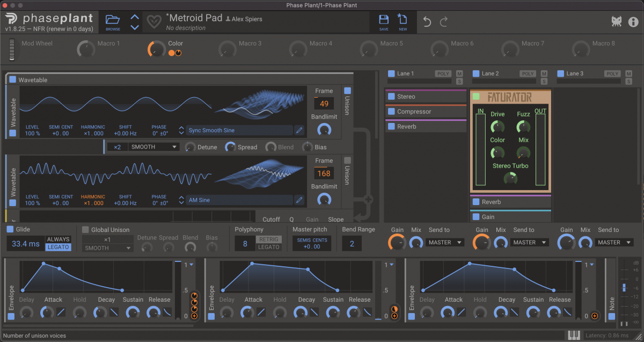The height and width of the screenshot is (342, 644).
Task: Disable Lane 1 effects
Action: [391, 74]
